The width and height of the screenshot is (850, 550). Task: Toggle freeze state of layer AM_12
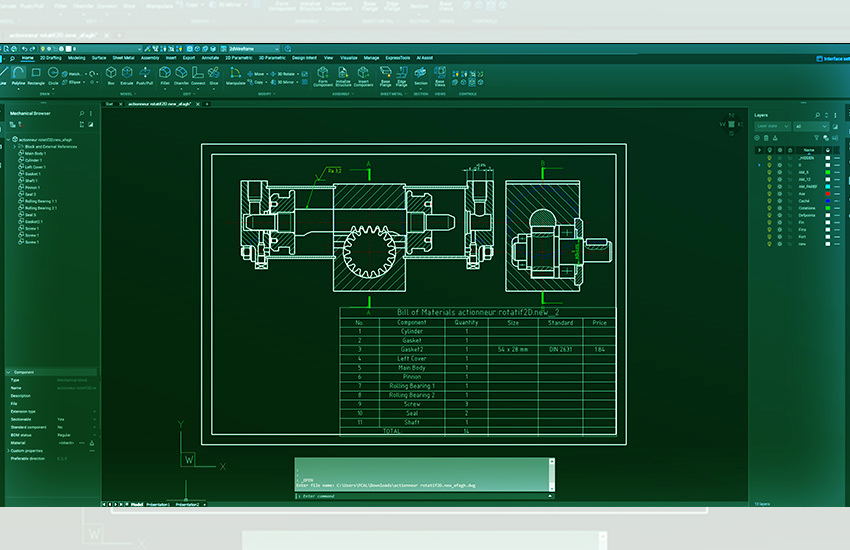[x=780, y=179]
